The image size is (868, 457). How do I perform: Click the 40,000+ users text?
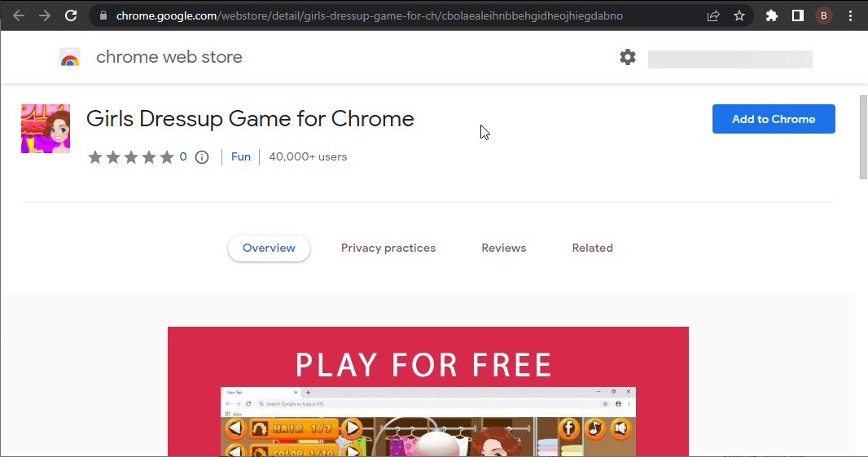(x=308, y=156)
